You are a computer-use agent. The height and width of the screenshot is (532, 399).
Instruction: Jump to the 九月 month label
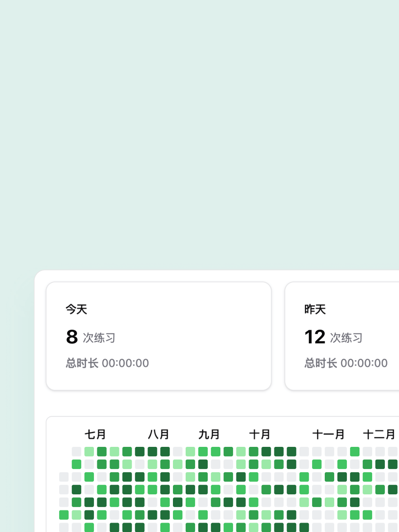click(x=209, y=434)
